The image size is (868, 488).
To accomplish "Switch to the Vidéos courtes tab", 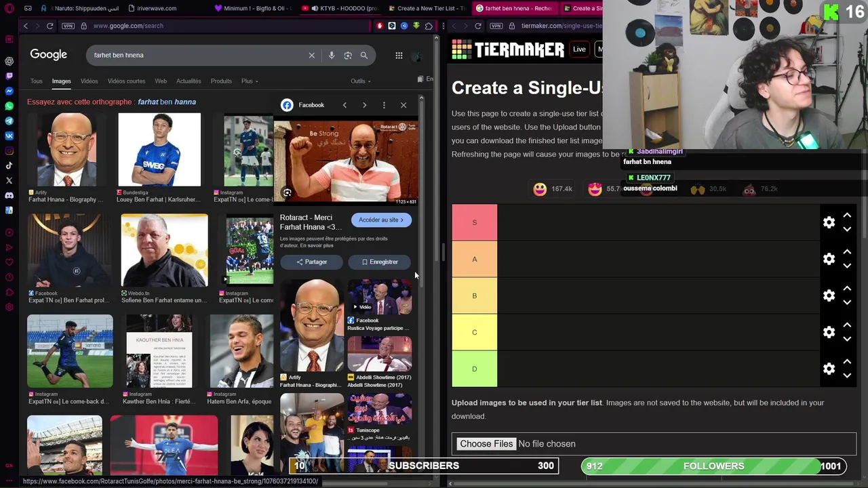I will pos(126,81).
